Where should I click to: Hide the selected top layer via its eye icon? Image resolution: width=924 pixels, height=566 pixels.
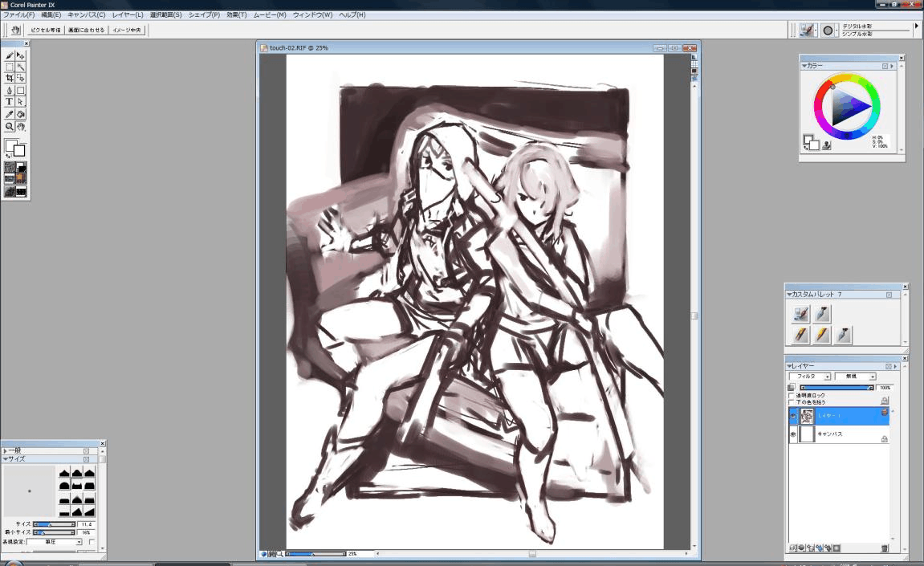coord(793,416)
